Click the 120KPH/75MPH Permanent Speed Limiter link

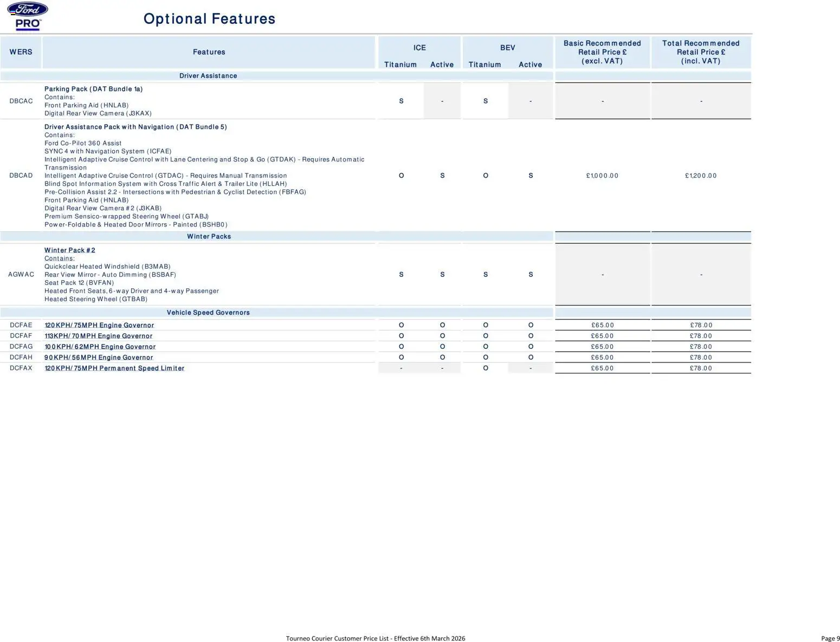click(114, 368)
